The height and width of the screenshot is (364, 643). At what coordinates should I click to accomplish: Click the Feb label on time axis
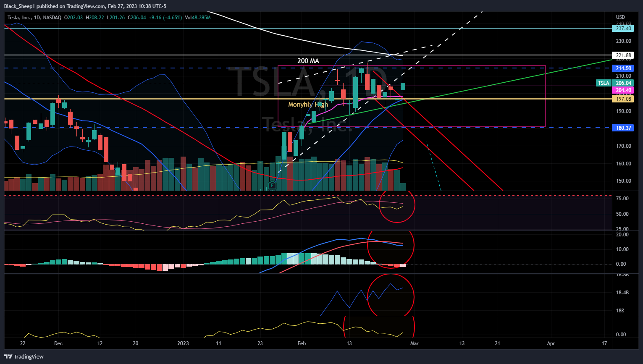302,343
